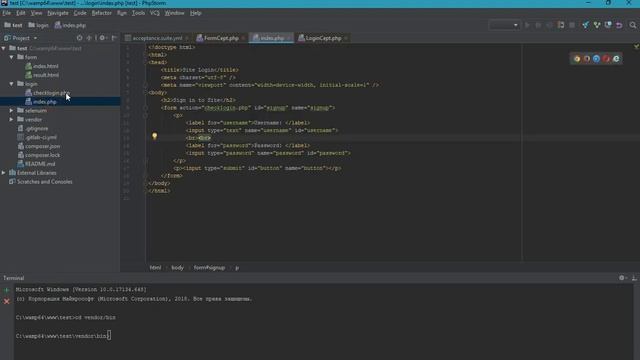Screen dimensions: 640x360
Task: Open Terminal panel settings gear
Action: (x=622, y=278)
